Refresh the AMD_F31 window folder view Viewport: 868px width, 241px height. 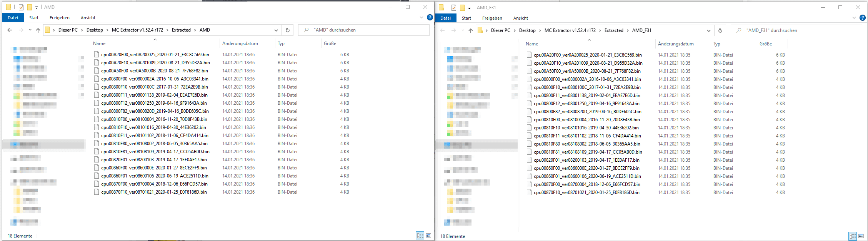coord(720,30)
